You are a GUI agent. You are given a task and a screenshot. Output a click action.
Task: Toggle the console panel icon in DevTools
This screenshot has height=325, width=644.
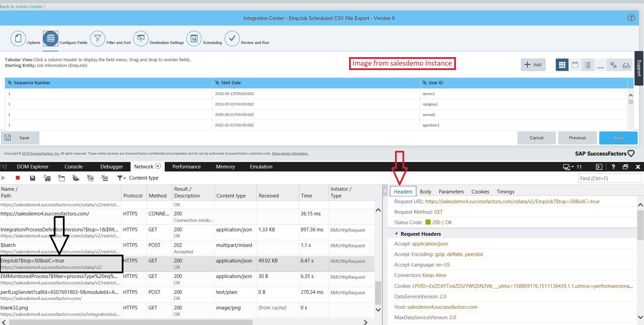[x=599, y=167]
